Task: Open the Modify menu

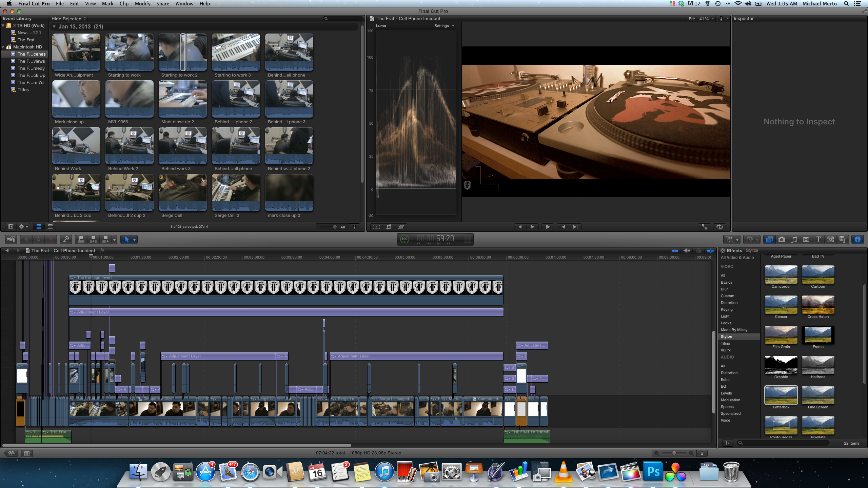Action: click(142, 4)
